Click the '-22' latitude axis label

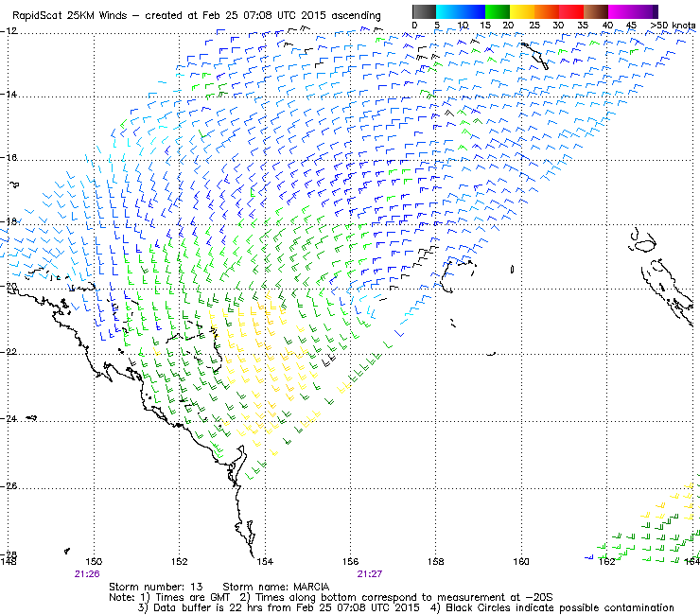(x=9, y=352)
